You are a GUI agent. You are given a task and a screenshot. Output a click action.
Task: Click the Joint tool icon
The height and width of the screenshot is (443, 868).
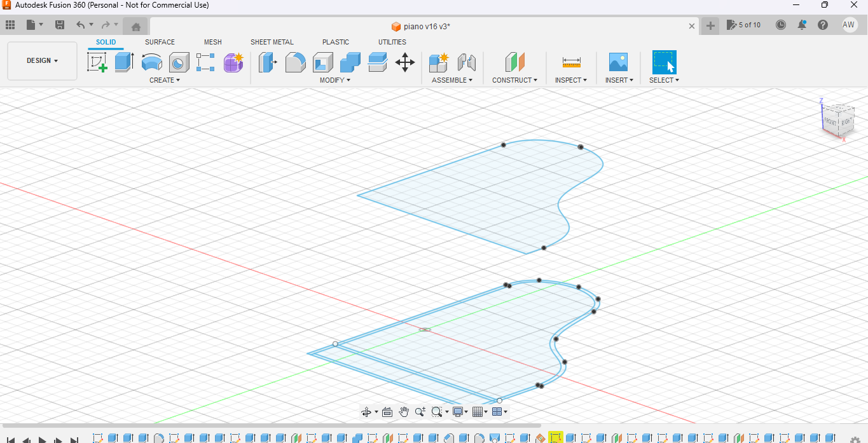tap(467, 62)
